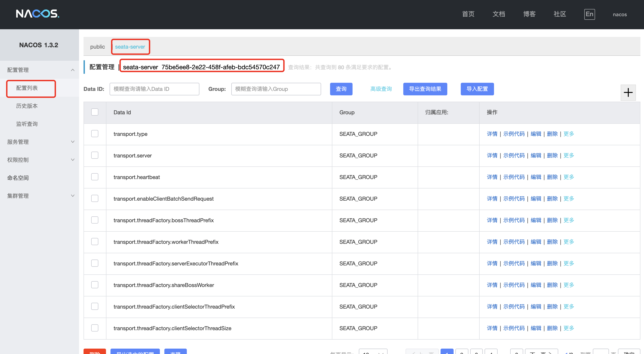Switch language with the En icon
Viewport: 644px width, 354px height.
pyautogui.click(x=589, y=14)
